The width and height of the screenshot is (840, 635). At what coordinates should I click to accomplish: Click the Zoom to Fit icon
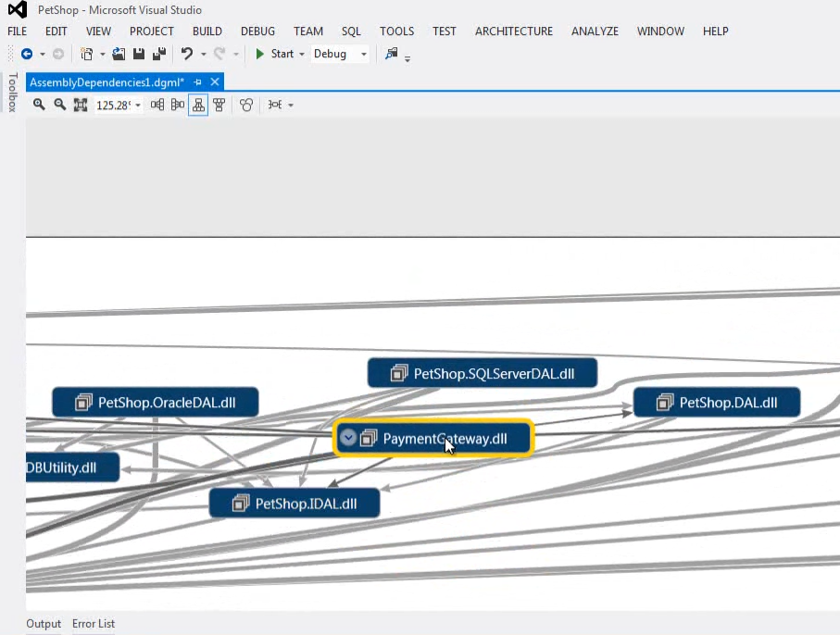pos(81,105)
